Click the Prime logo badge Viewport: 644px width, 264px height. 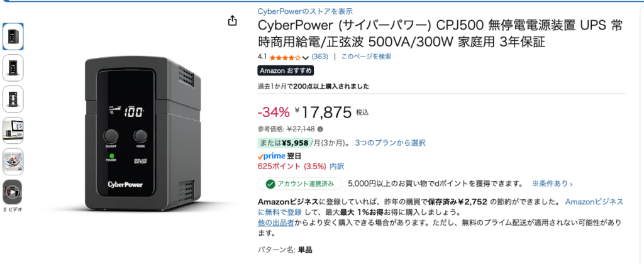[x=271, y=155]
